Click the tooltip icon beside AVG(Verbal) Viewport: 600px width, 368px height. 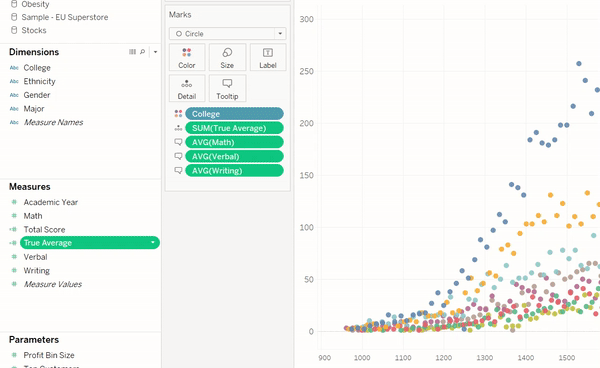(x=178, y=156)
